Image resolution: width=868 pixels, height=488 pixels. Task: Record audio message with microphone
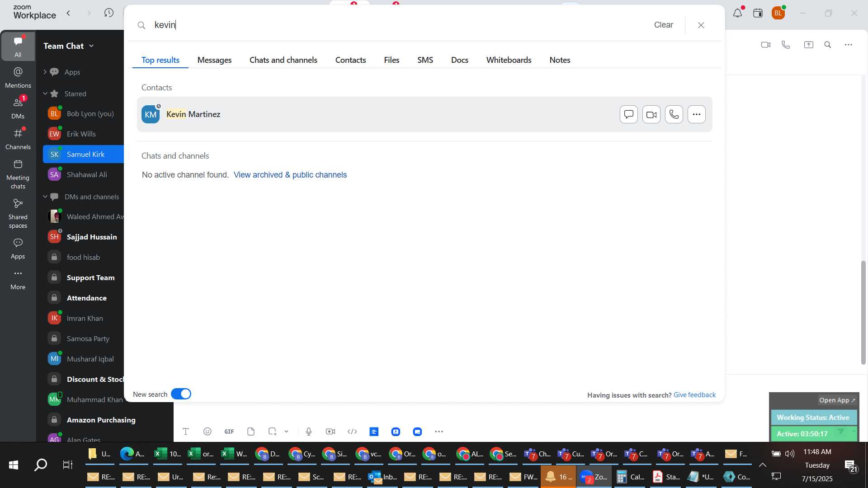[309, 432]
